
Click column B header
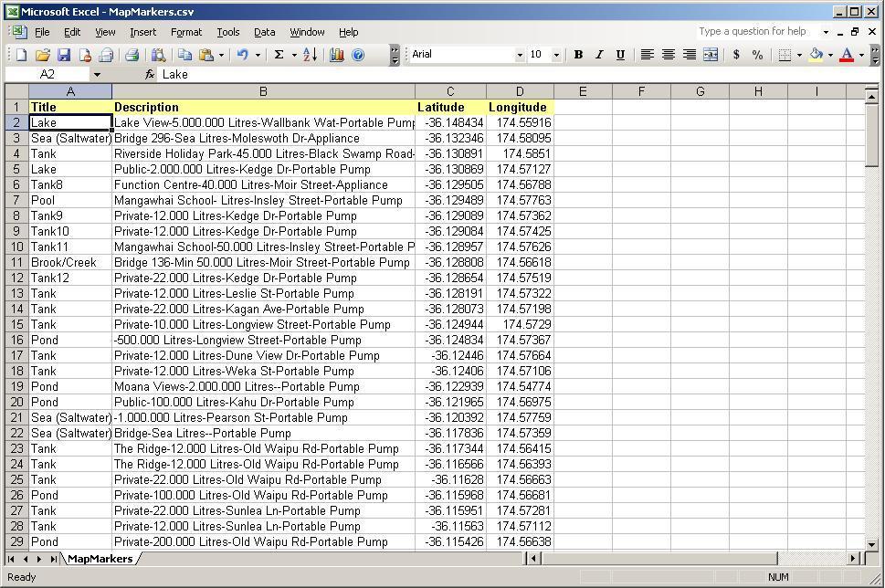coord(263,91)
